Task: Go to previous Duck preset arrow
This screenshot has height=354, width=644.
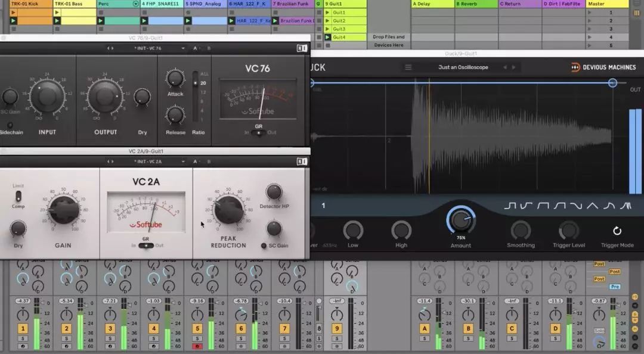Action: click(505, 67)
